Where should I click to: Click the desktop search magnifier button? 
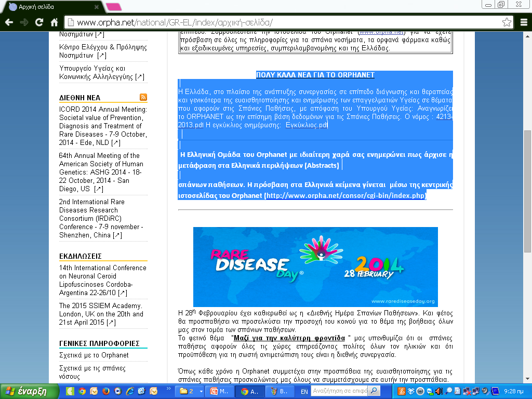pos(374,391)
